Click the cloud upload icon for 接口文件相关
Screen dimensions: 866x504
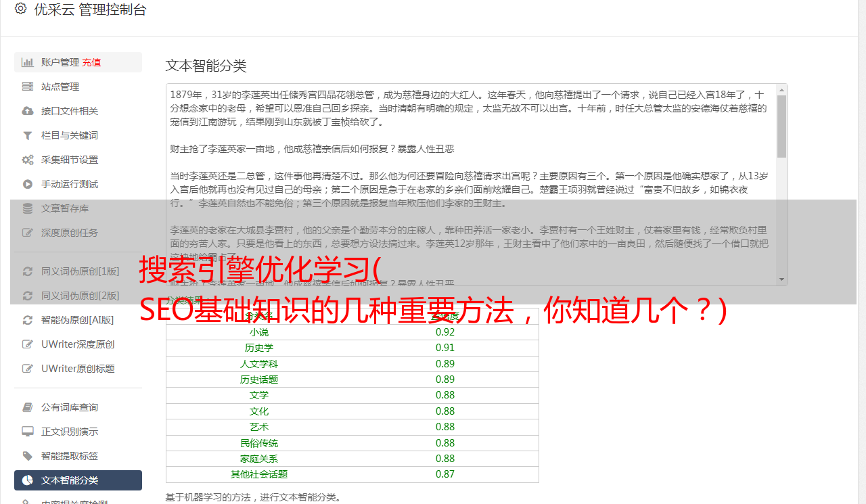(28, 111)
